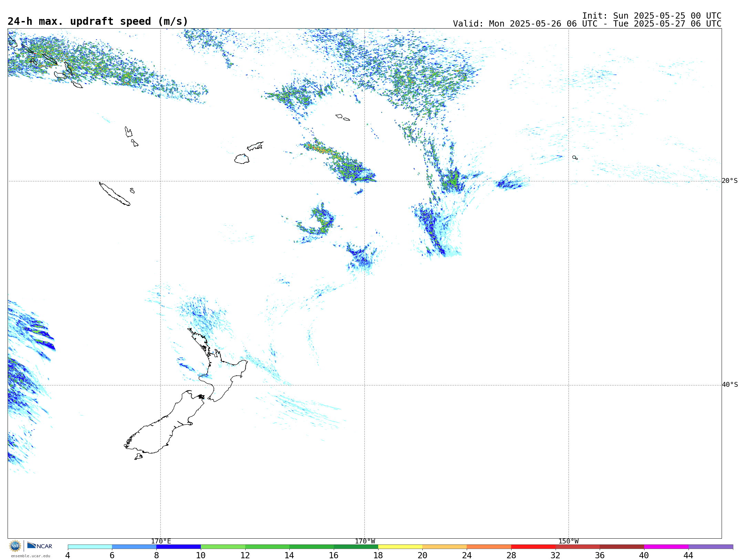
Task: Click the colorbar tick label '6'
Action: pos(112,556)
